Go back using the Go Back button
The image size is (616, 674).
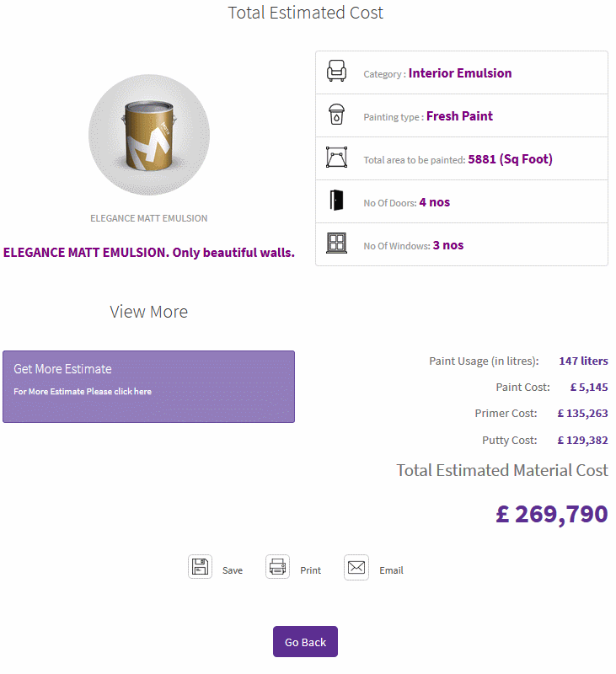pos(305,642)
